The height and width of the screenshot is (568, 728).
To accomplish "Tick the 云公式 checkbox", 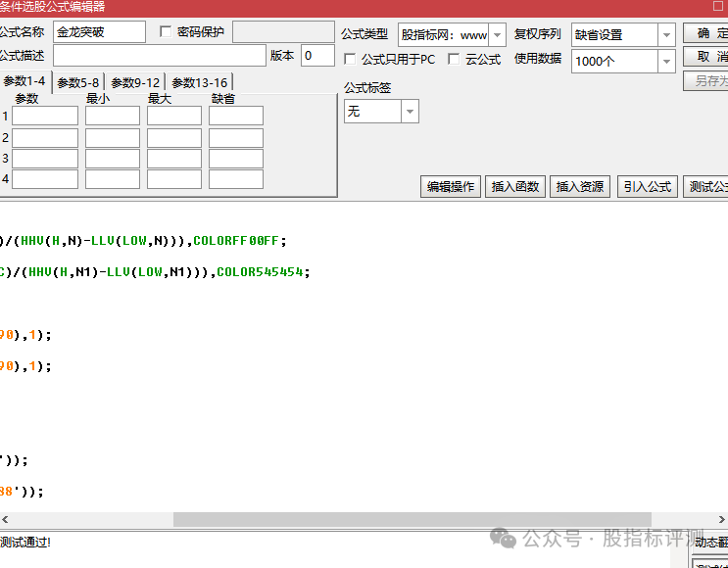I will point(454,59).
